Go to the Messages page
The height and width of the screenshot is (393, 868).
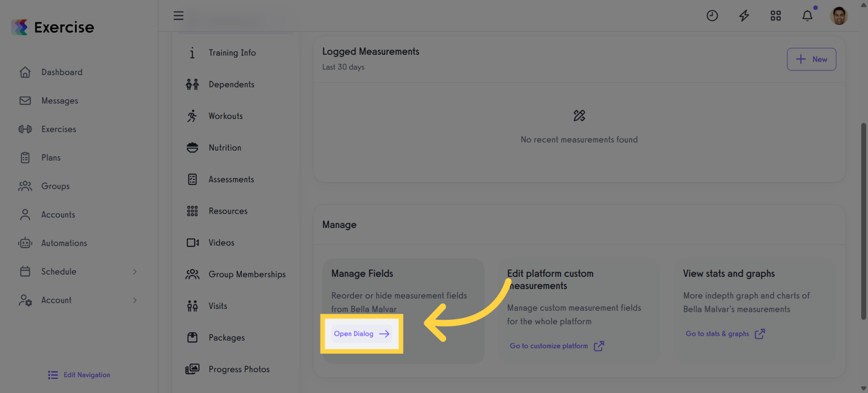tap(59, 100)
